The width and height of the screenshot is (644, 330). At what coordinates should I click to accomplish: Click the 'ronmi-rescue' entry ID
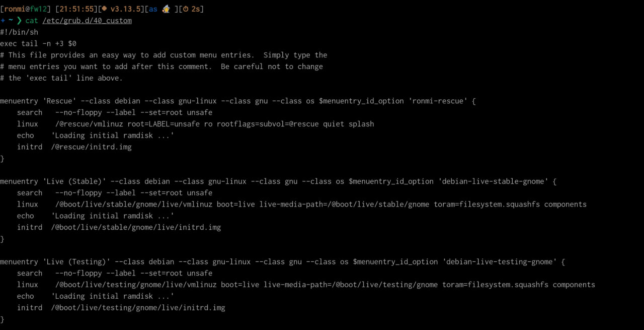tap(438, 101)
